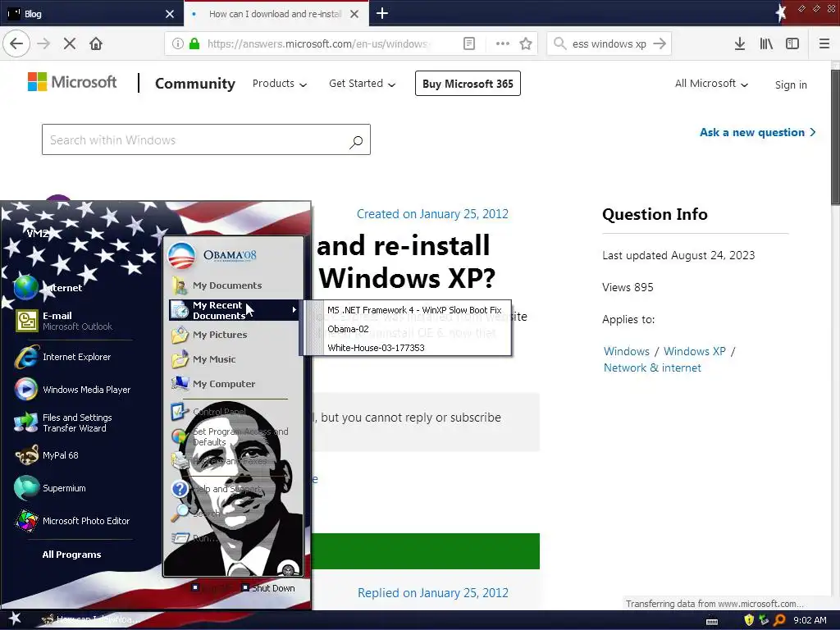The height and width of the screenshot is (630, 840).
Task: Stop loading the page
Action: [x=70, y=43]
